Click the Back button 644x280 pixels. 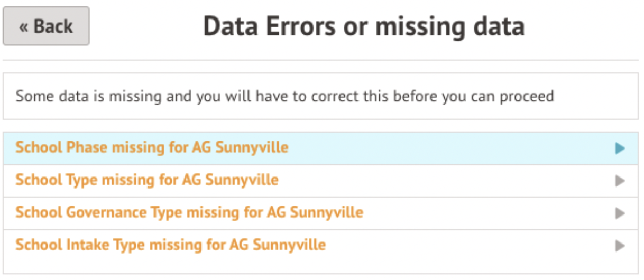[46, 26]
